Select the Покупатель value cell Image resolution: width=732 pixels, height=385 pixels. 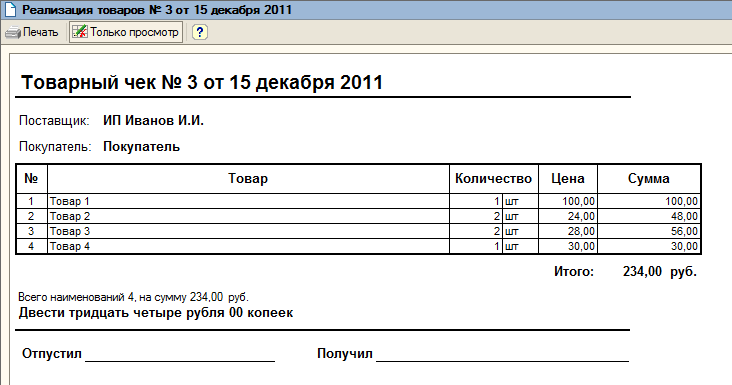(x=141, y=147)
